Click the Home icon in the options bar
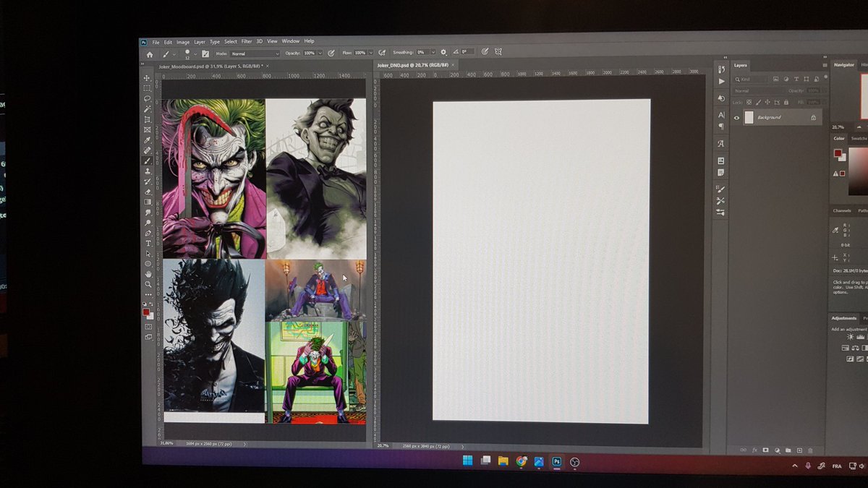This screenshot has height=488, width=868. point(150,53)
